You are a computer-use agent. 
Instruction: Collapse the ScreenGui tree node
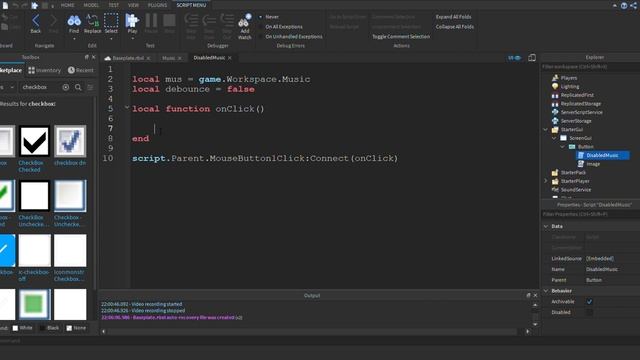coord(554,138)
